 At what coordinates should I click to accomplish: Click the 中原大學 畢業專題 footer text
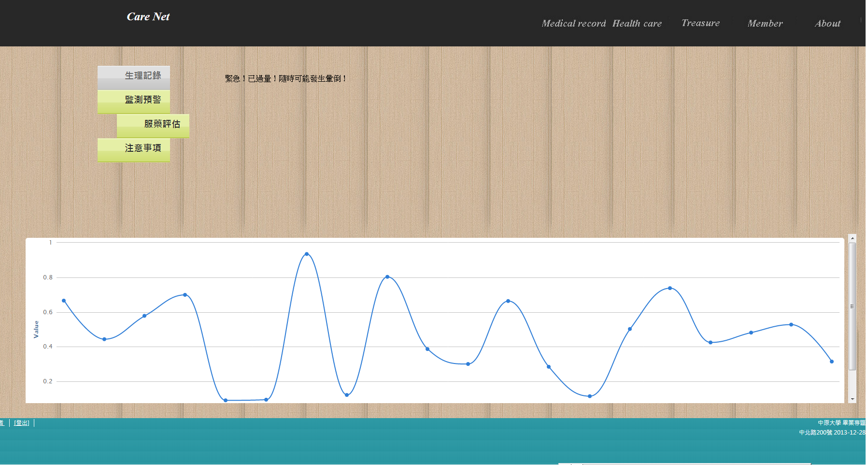pos(841,423)
